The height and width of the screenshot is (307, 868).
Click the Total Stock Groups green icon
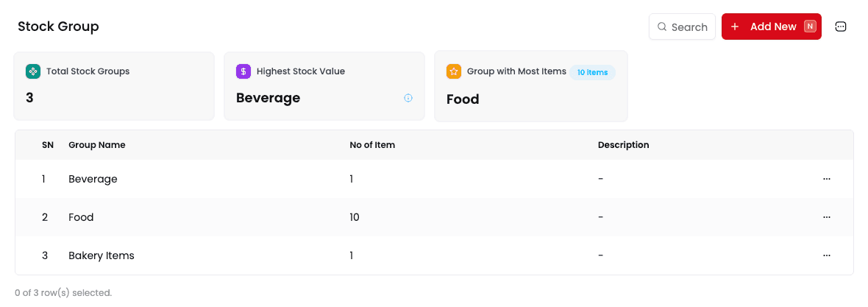[33, 71]
